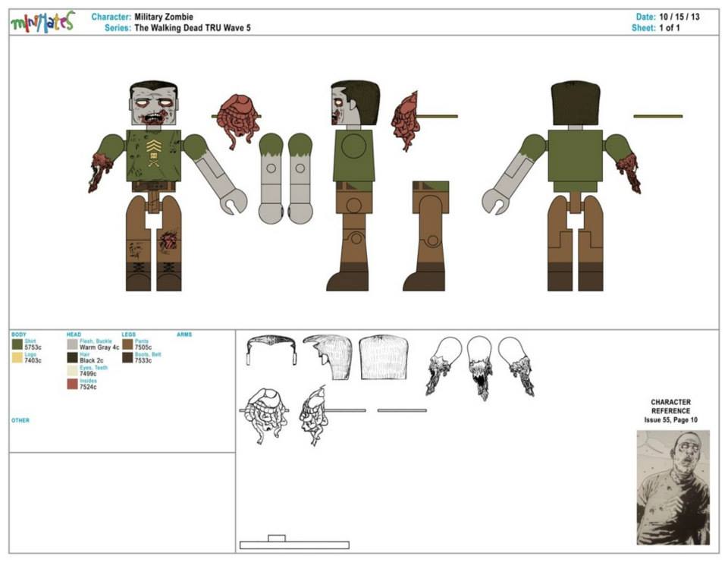This screenshot has height=562, width=728.
Task: Click the "CHARACTER REFERENCE" heading
Action: click(671, 407)
